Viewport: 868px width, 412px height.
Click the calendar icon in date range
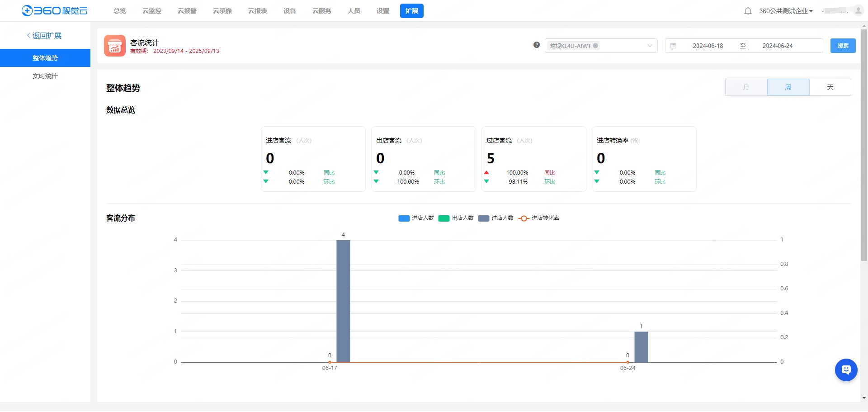(x=673, y=46)
